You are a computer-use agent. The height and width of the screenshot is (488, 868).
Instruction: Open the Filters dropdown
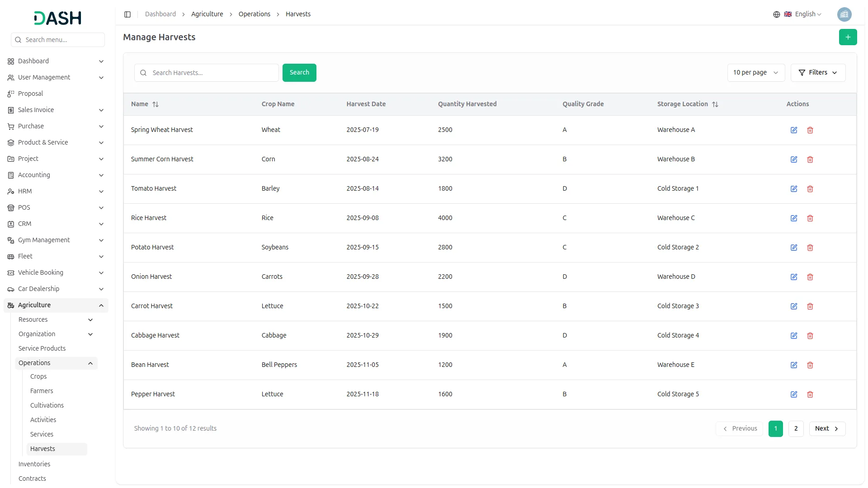click(817, 73)
